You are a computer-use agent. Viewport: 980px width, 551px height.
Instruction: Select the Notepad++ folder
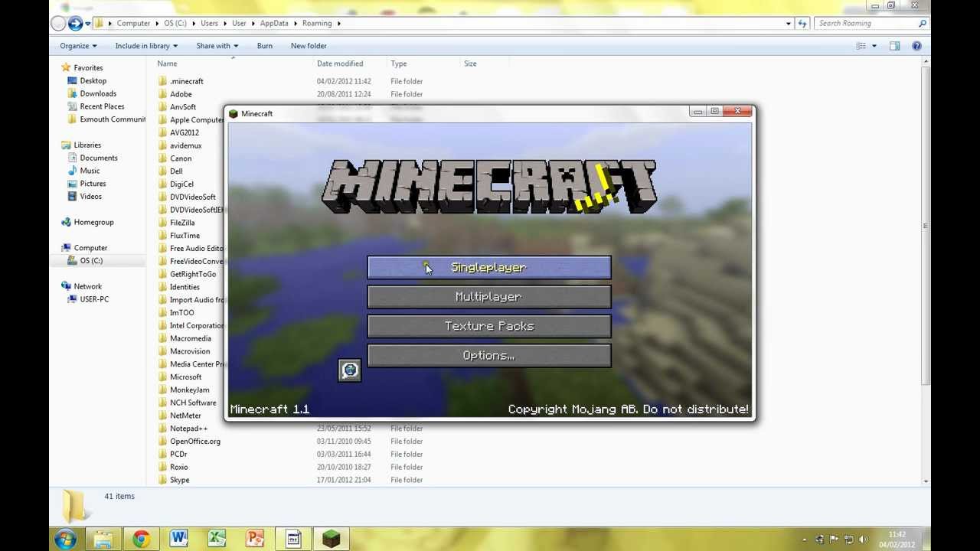188,429
